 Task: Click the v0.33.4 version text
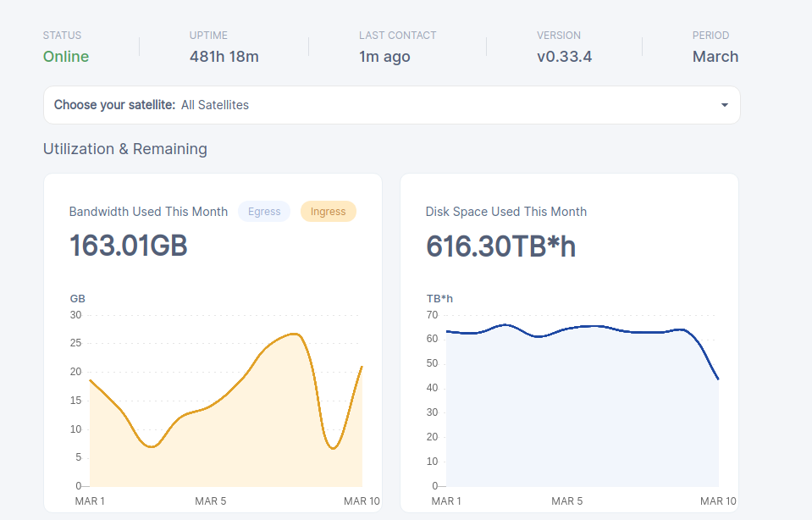click(x=564, y=57)
